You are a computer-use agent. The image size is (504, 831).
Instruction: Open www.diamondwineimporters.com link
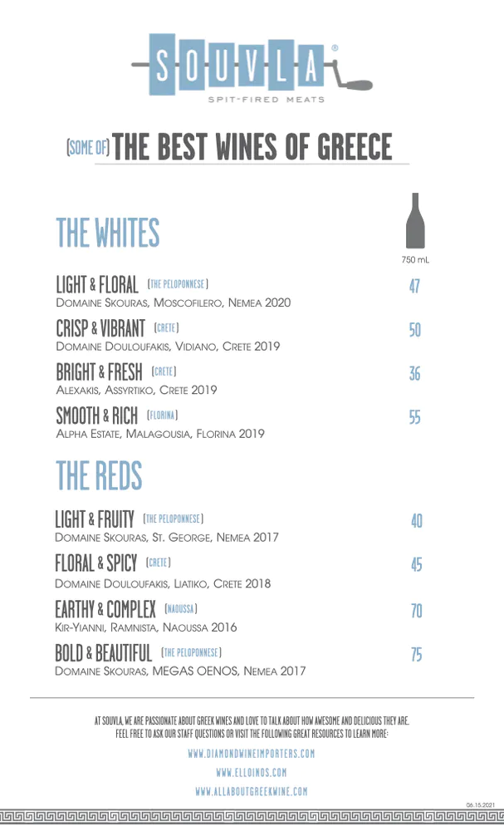(252, 753)
